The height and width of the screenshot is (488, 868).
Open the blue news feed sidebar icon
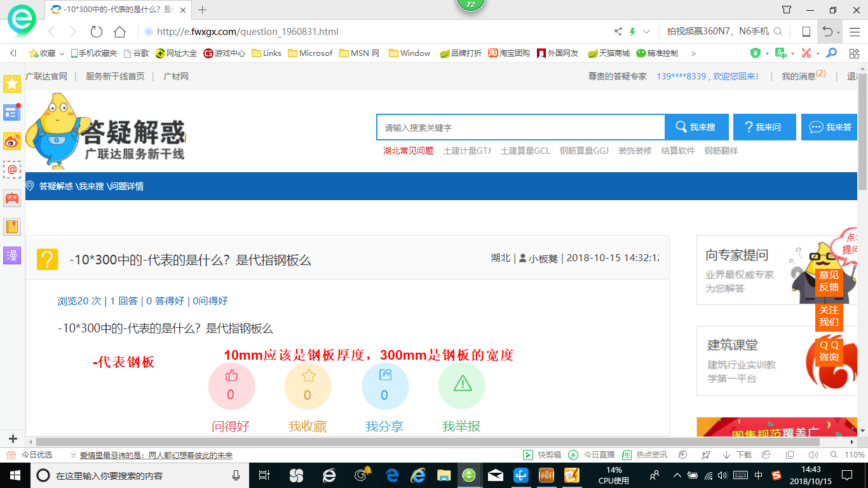12,112
